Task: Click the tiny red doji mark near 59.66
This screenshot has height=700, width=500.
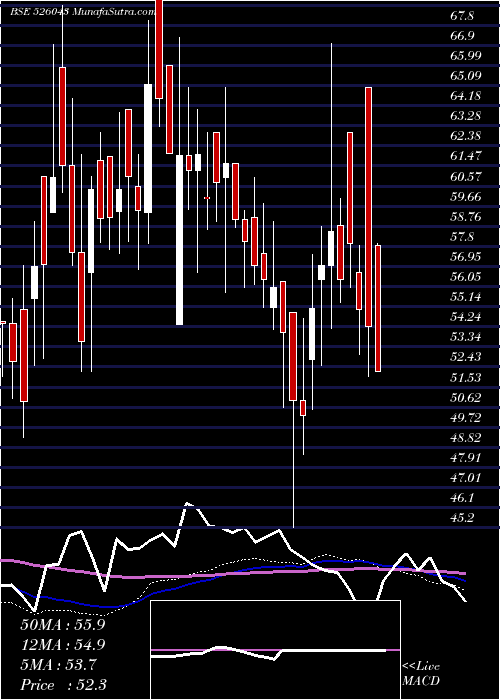Action: [207, 197]
